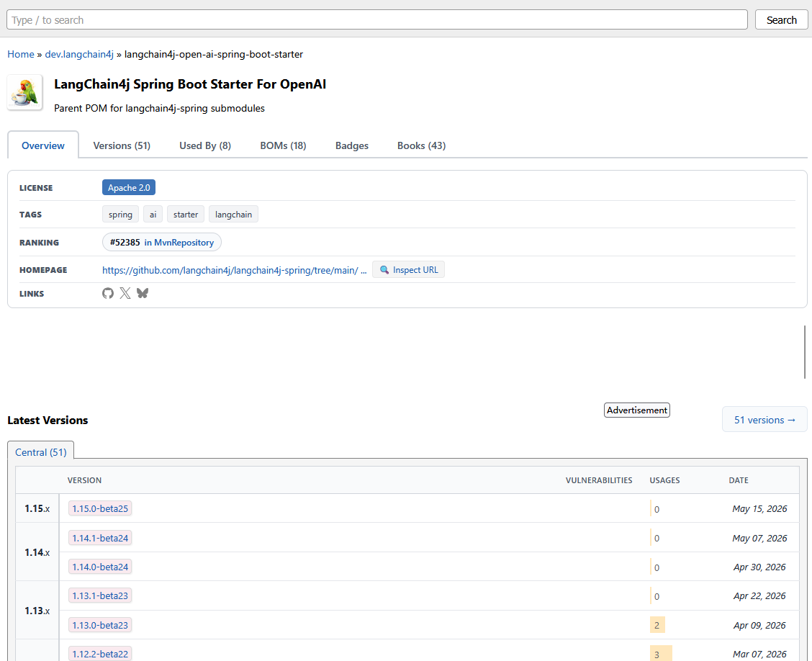Open the Used By (8) tab
Viewport: 812px width, 661px height.
(205, 145)
